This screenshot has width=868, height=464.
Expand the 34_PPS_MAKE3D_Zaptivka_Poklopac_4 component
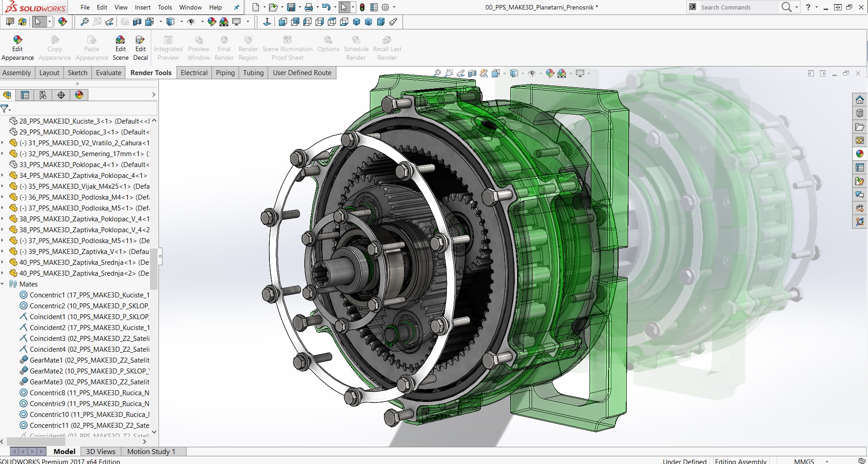(x=3, y=176)
